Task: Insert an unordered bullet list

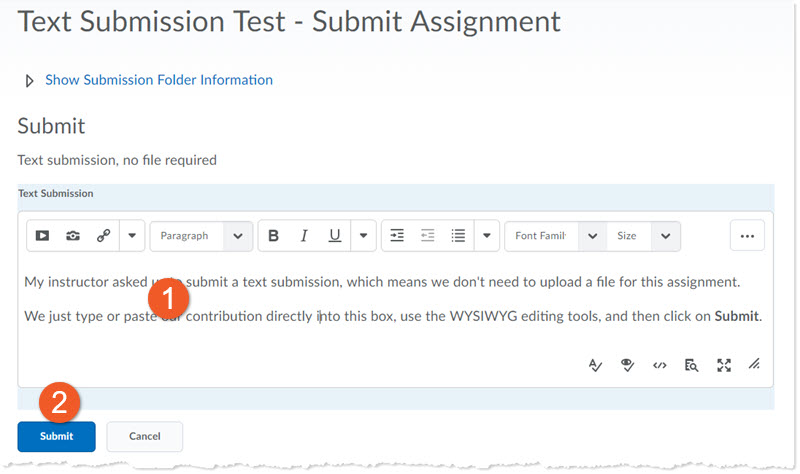Action: click(x=458, y=236)
